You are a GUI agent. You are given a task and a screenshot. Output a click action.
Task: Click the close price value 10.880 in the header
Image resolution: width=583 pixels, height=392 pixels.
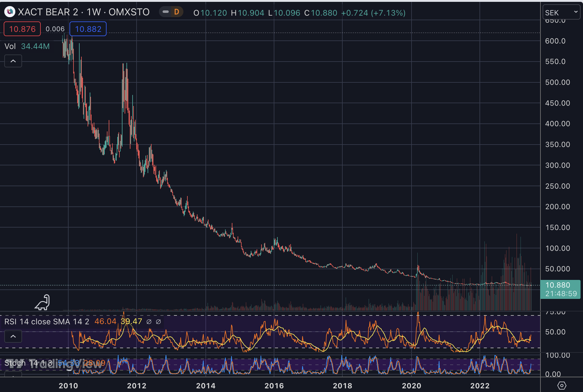[324, 13]
